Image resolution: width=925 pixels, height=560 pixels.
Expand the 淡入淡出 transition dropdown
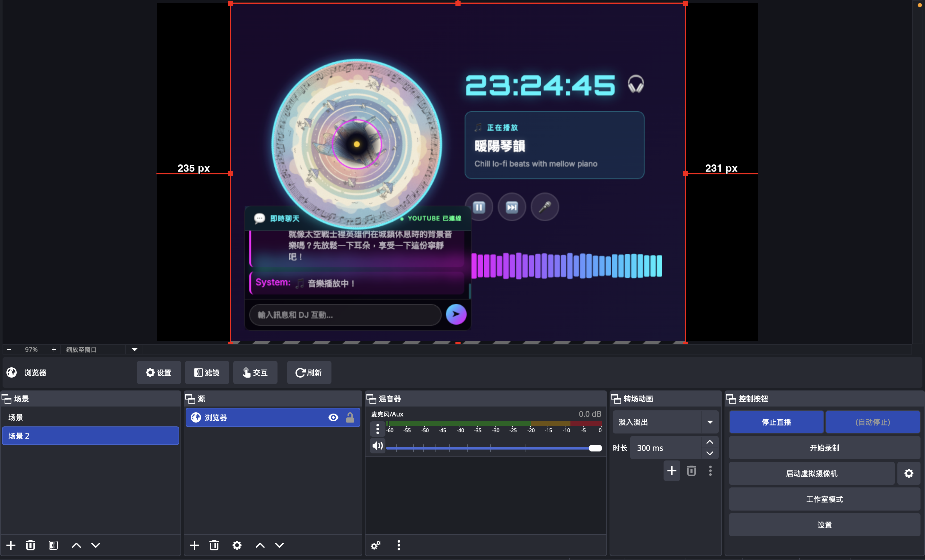pos(709,422)
